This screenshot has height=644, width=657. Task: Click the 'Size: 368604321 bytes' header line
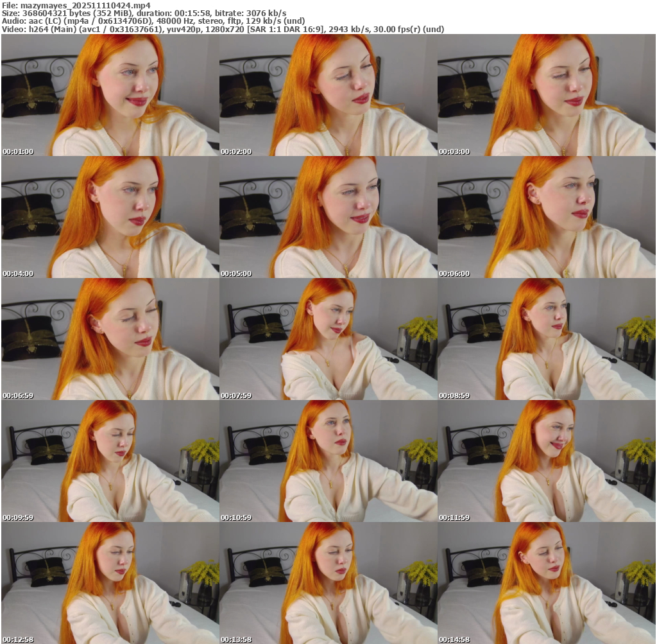[x=144, y=13]
